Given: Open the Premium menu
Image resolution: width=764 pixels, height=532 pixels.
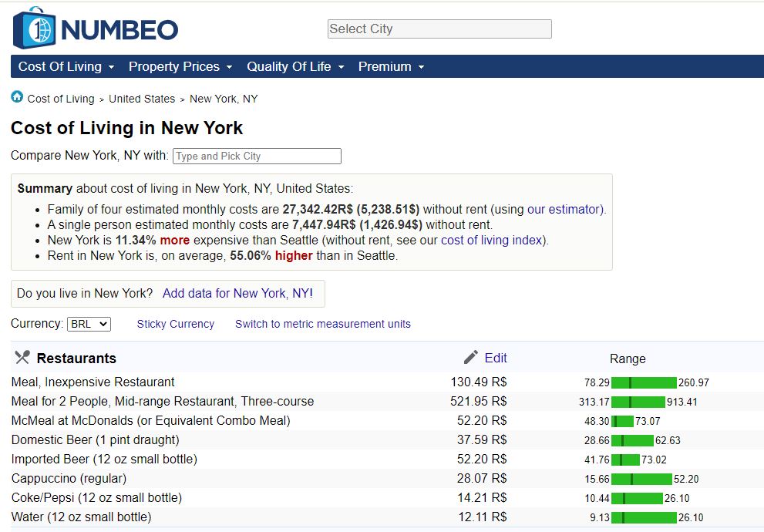Looking at the screenshot, I should (391, 67).
